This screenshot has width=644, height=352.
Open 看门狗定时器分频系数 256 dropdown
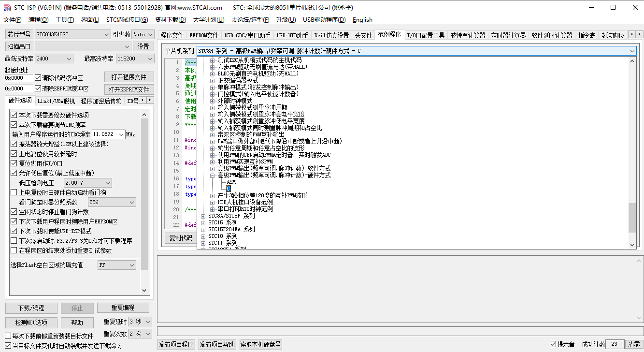point(112,202)
